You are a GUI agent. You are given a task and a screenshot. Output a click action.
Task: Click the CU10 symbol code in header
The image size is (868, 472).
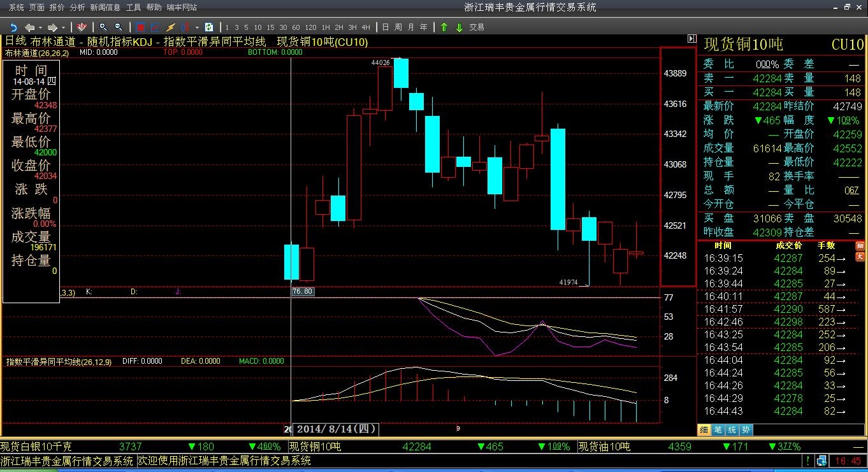coord(848,45)
